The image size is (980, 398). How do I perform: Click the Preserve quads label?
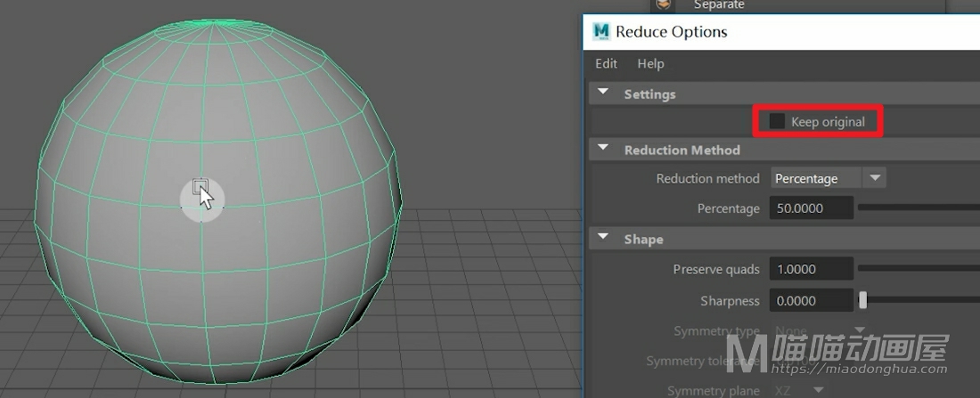point(716,270)
